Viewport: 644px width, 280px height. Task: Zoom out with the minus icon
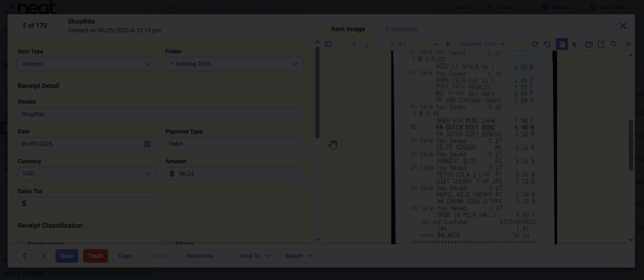pos(436,44)
